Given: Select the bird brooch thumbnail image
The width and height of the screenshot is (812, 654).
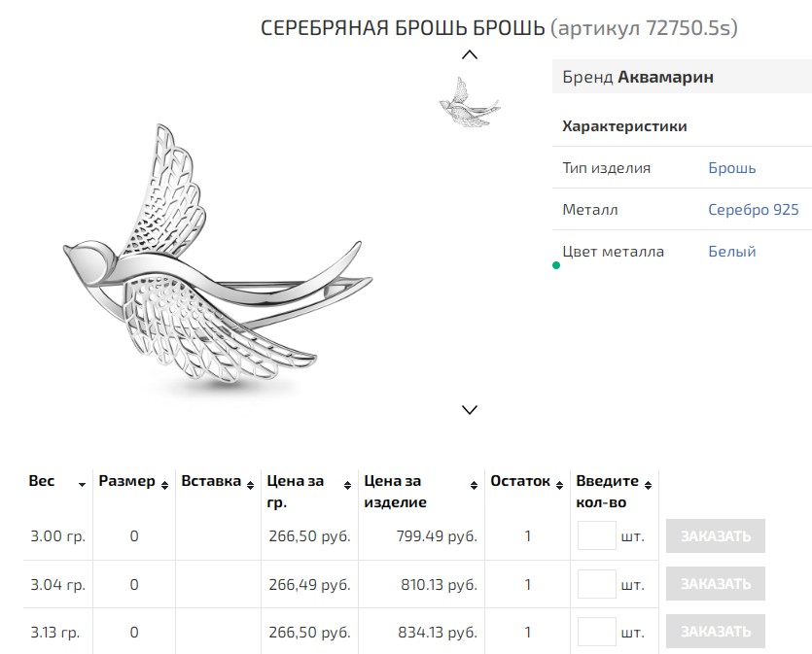Looking at the screenshot, I should (469, 100).
